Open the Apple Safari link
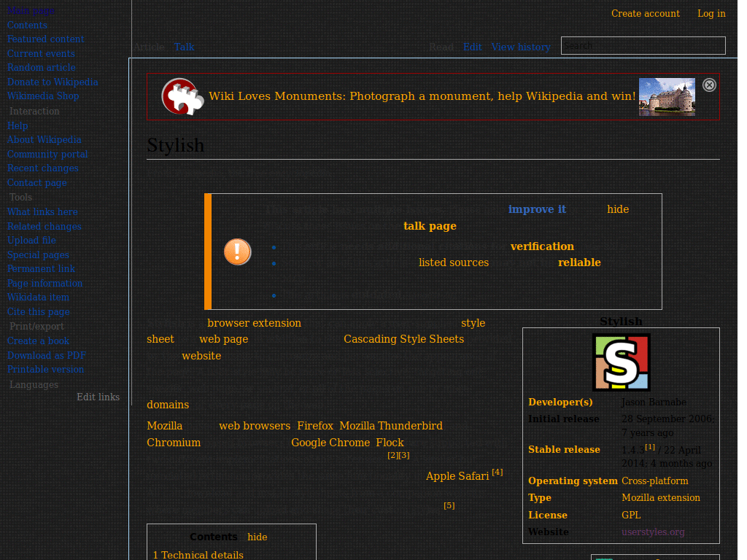747x560 pixels. [457, 476]
